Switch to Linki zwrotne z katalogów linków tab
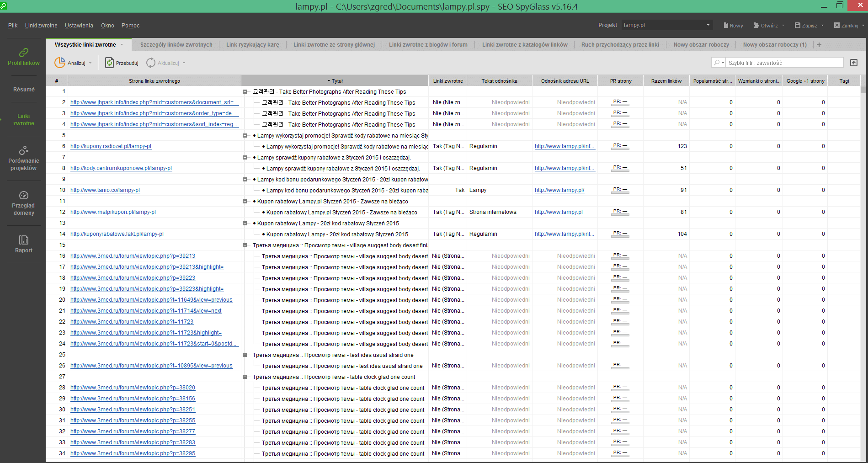868x463 pixels. tap(525, 45)
